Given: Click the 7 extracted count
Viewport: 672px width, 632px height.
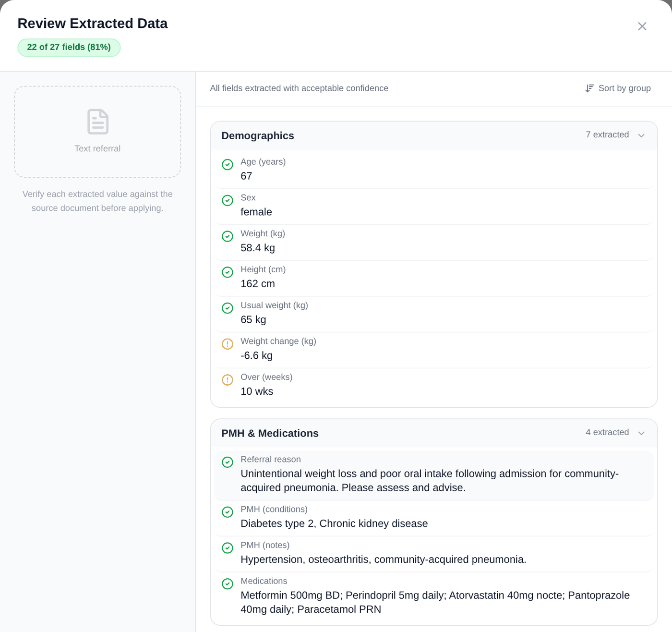Looking at the screenshot, I should click(607, 135).
